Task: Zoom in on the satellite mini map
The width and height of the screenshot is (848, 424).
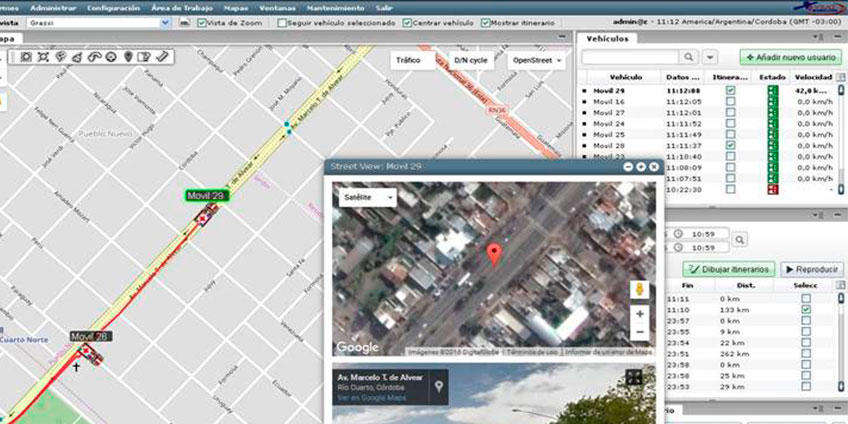Action: point(640,314)
